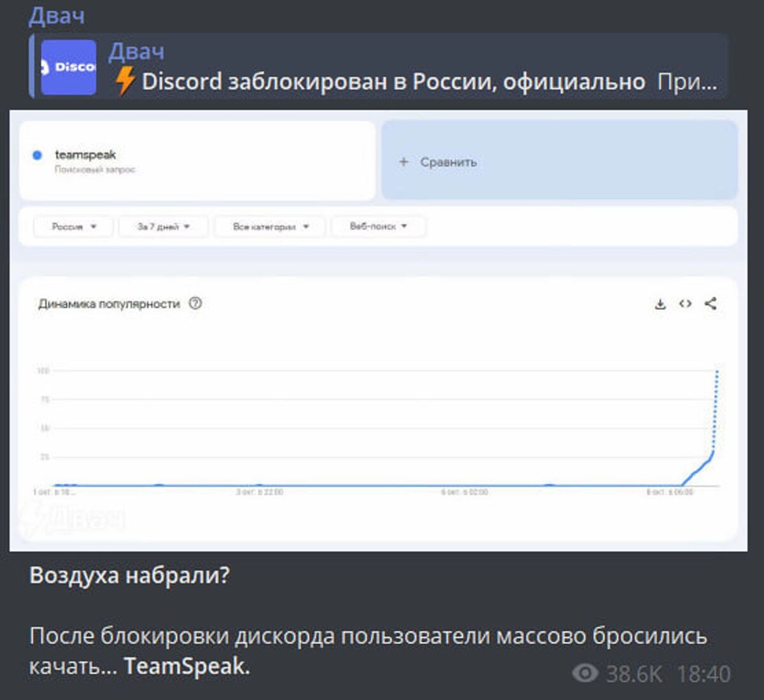
Task: Click the lightning bolt emoji in the reply header
Action: pos(125,81)
